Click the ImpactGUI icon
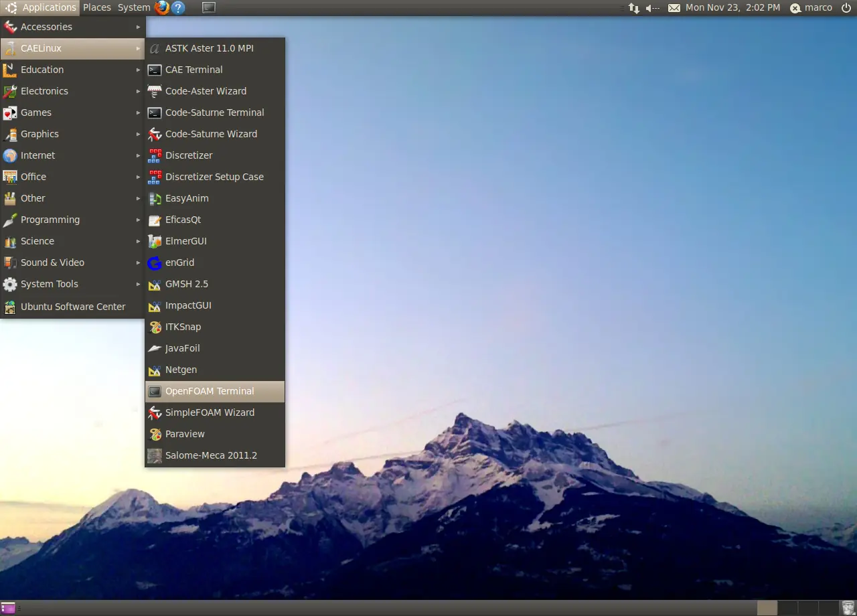The width and height of the screenshot is (857, 616). (x=155, y=305)
